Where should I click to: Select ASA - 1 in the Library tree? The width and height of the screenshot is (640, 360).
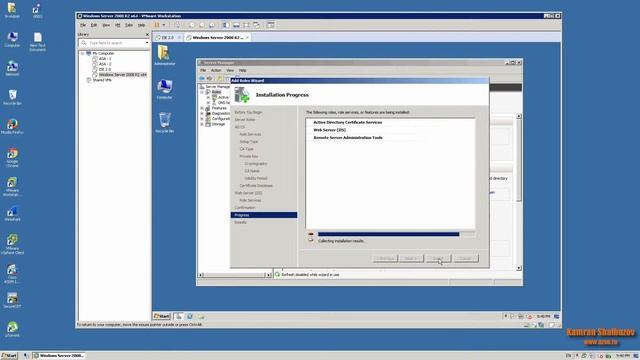pos(105,59)
